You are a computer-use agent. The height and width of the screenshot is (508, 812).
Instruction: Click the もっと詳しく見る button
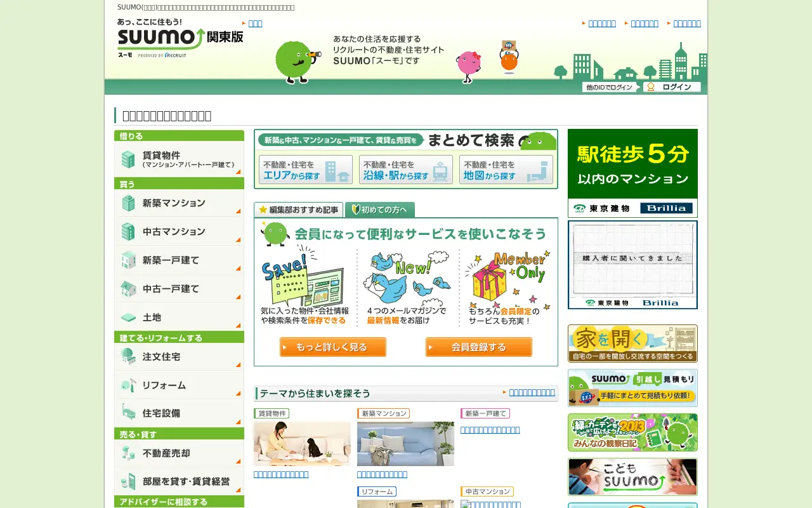coord(333,347)
